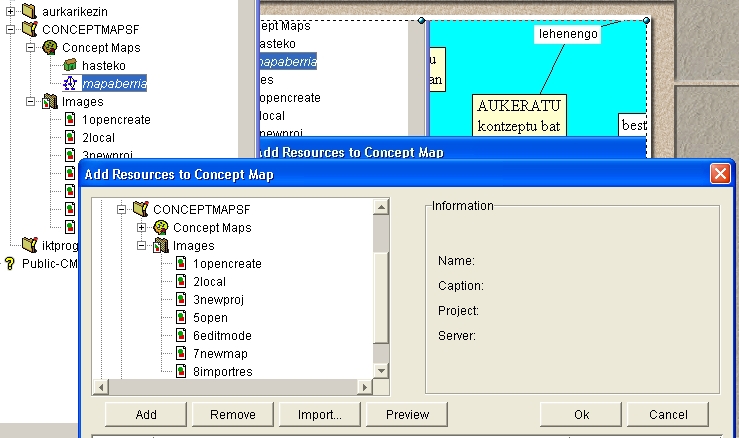This screenshot has height=438, width=739.
Task: Collapse the Images node in dialog tree
Action: pyautogui.click(x=141, y=246)
